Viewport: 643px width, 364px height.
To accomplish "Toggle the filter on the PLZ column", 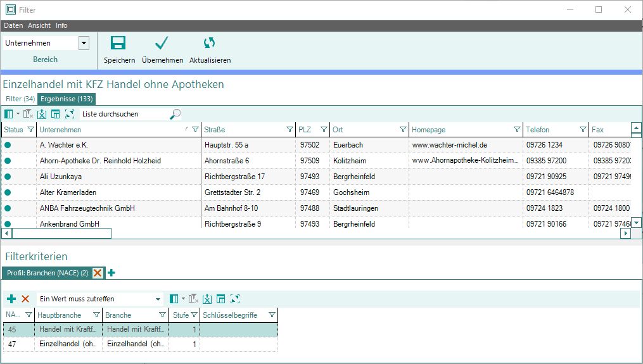I will tap(324, 130).
